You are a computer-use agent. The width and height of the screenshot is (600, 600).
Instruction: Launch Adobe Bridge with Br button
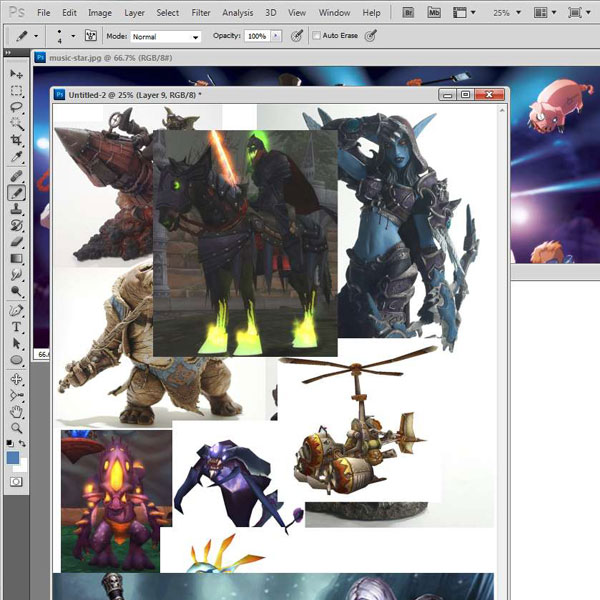tap(408, 13)
